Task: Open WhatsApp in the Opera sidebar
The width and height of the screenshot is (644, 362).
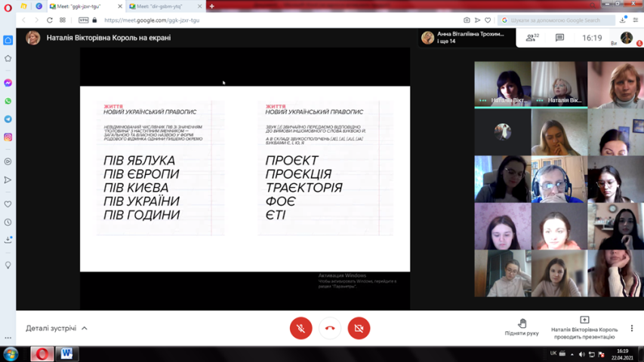Action: [8, 101]
